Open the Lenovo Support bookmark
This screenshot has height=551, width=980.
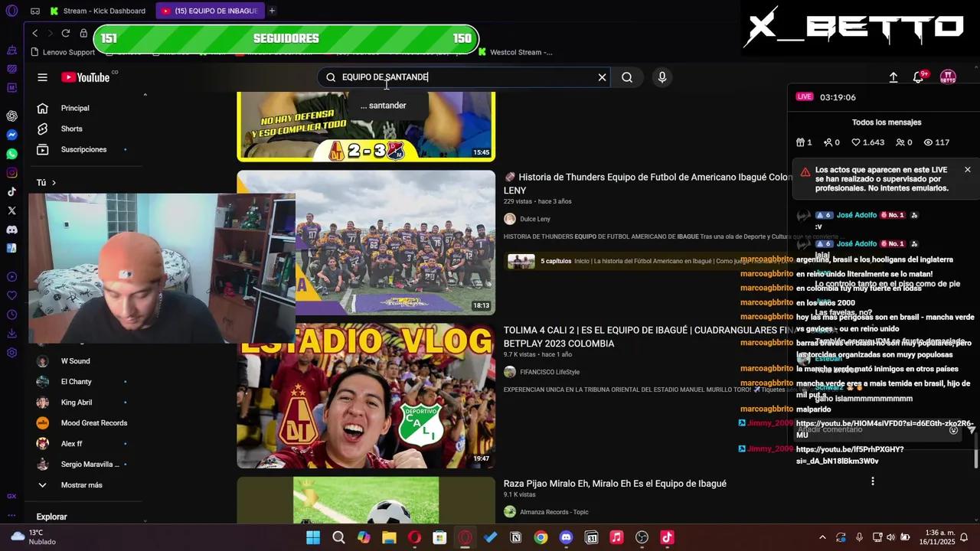[x=63, y=52]
